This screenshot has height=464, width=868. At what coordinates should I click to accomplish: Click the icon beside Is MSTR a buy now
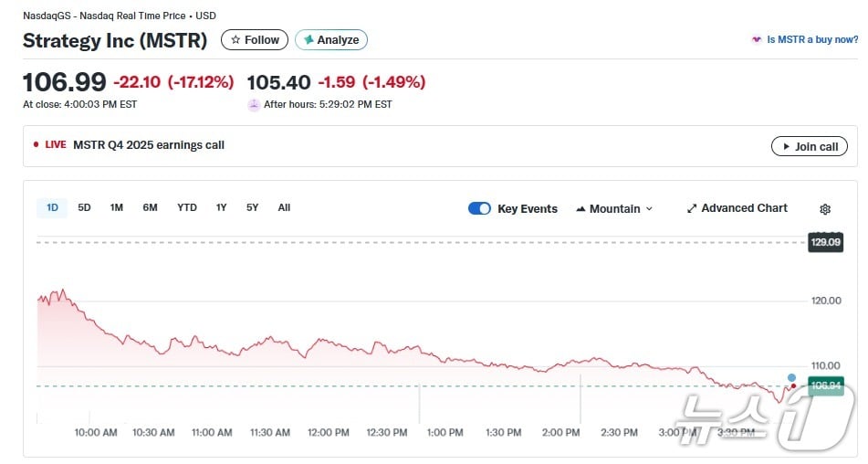point(756,40)
